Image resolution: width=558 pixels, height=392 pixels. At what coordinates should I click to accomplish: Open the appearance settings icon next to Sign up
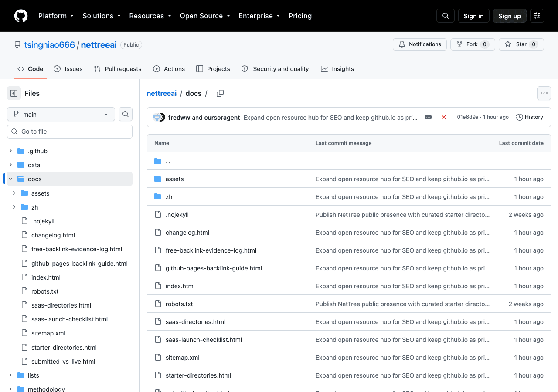point(537,16)
